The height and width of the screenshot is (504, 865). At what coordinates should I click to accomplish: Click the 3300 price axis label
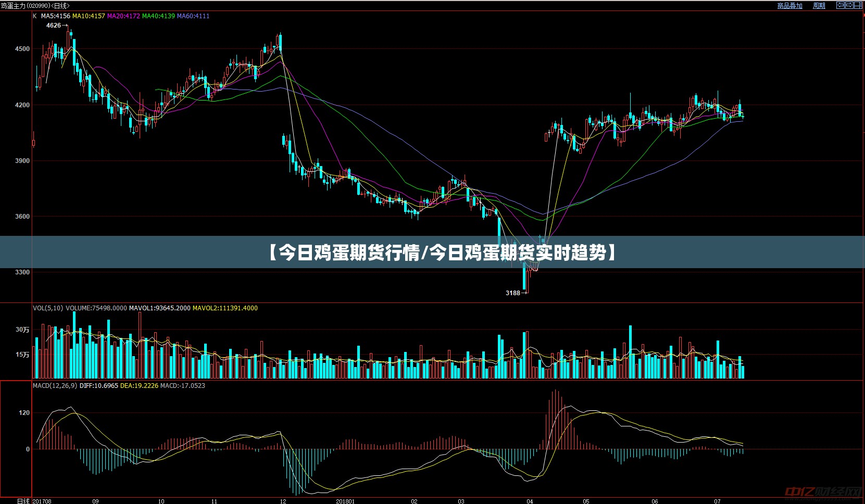tap(22, 272)
